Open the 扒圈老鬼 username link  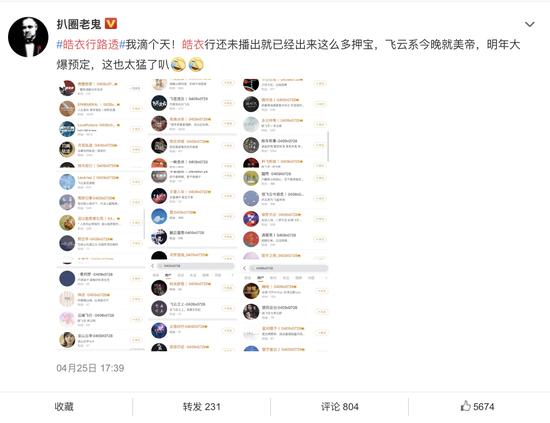click(79, 24)
